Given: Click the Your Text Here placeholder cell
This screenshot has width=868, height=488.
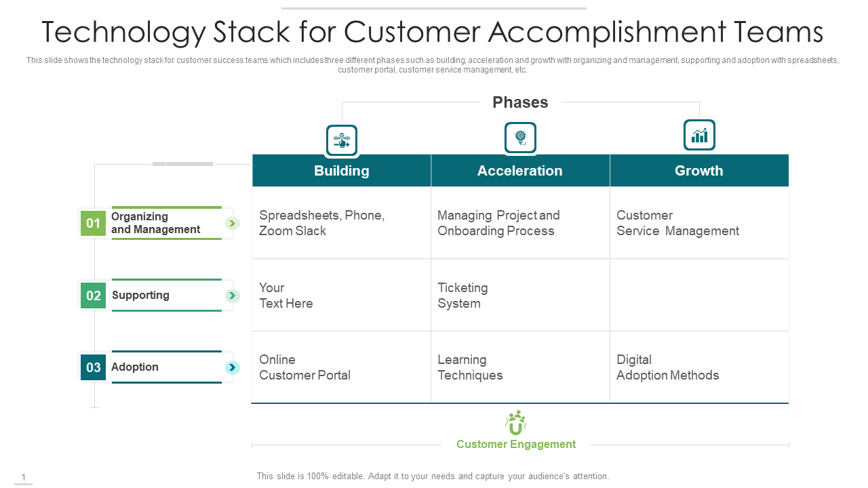Looking at the screenshot, I should click(x=342, y=295).
